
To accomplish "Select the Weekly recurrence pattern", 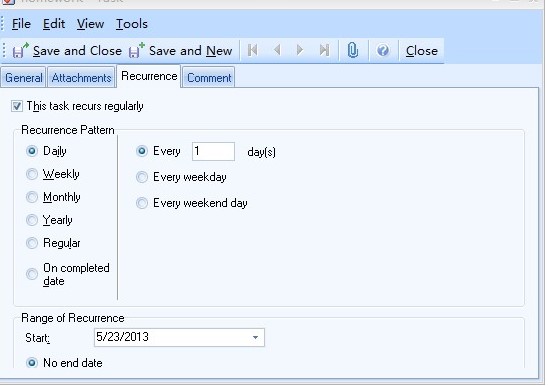I will point(32,174).
